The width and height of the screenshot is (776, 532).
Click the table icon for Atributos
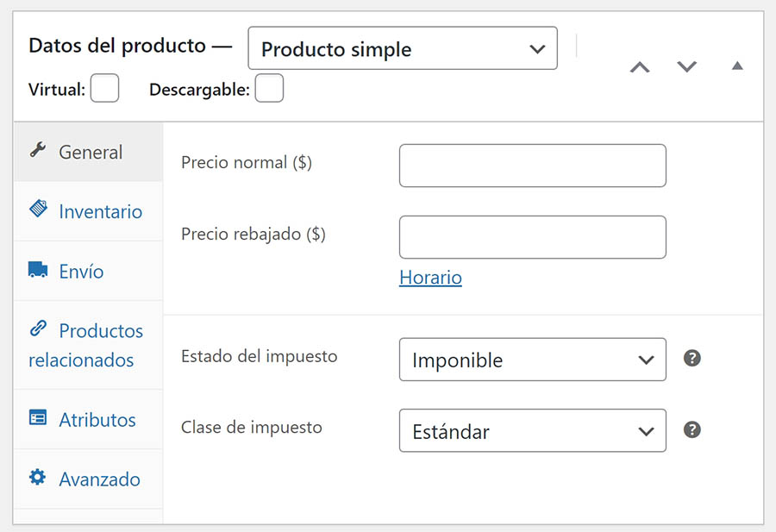38,418
